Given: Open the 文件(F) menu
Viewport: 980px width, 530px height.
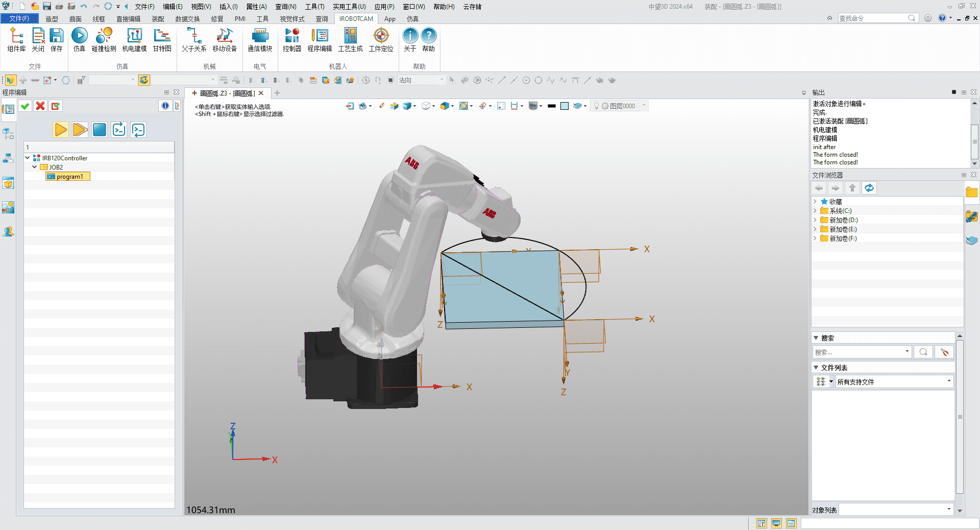Looking at the screenshot, I should tap(144, 7).
